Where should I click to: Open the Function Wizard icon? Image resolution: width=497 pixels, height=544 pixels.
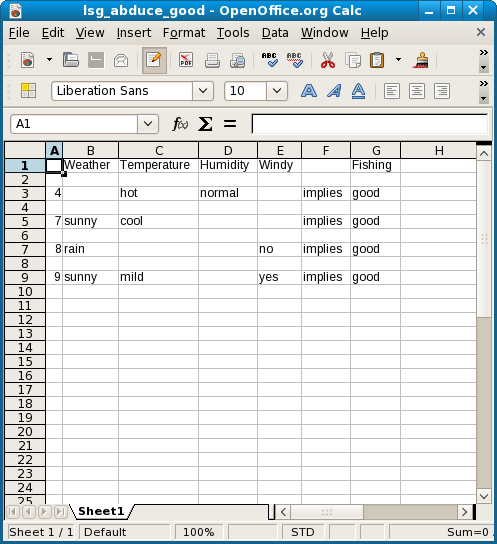180,124
